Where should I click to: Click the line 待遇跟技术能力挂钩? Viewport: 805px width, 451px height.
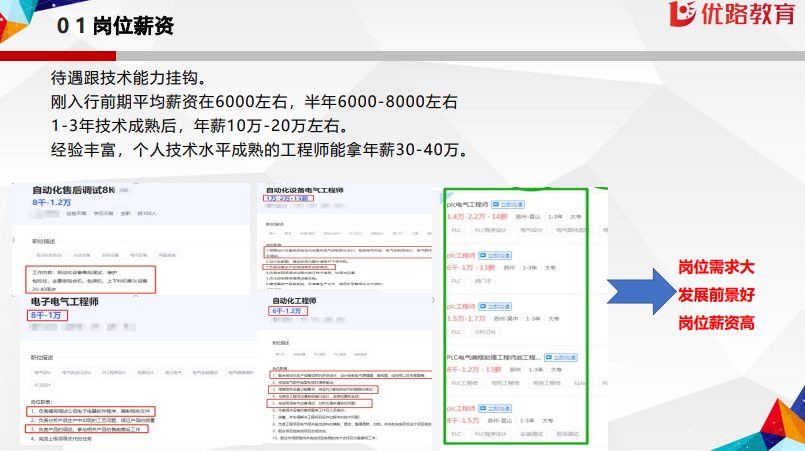click(129, 78)
